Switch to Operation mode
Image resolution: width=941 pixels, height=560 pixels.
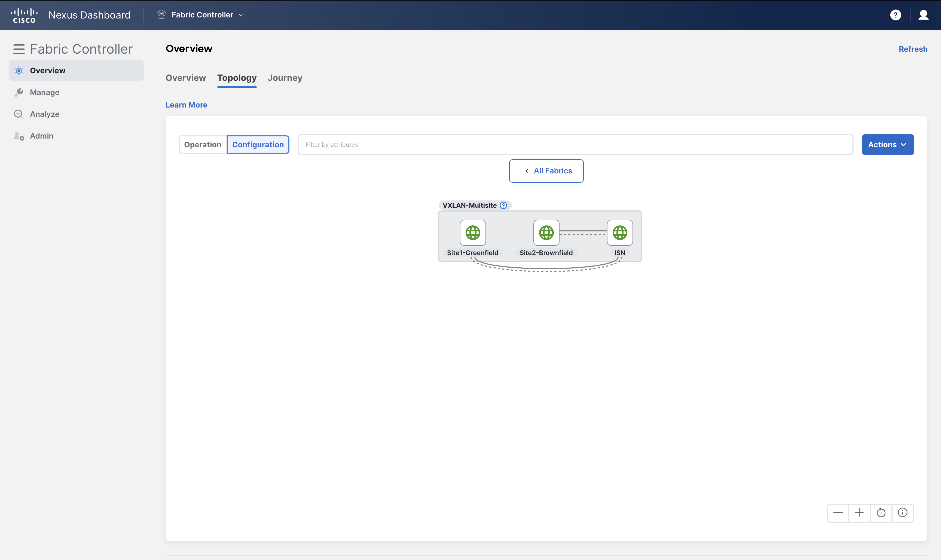point(203,145)
